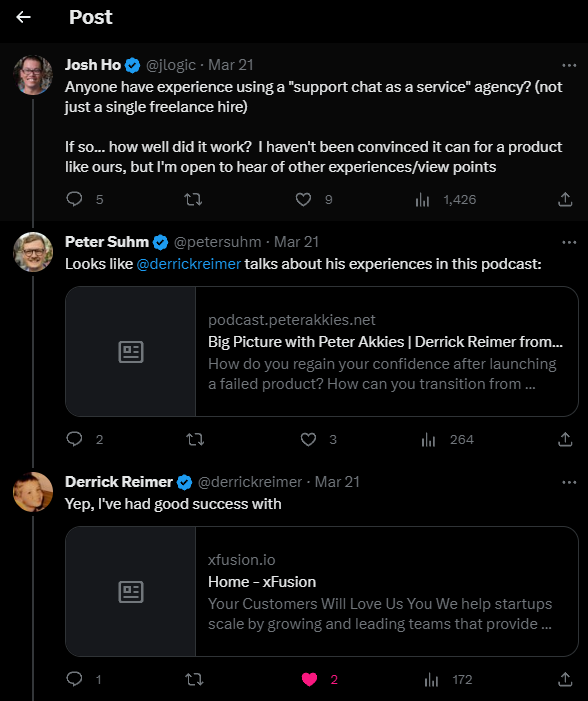
Task: Open the xFusion home link card
Action: point(322,591)
